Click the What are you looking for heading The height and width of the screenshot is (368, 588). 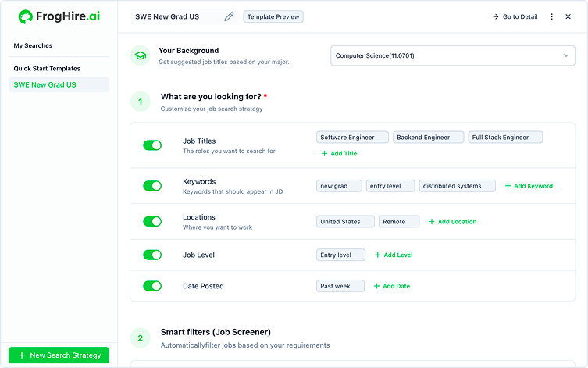pyautogui.click(x=211, y=96)
